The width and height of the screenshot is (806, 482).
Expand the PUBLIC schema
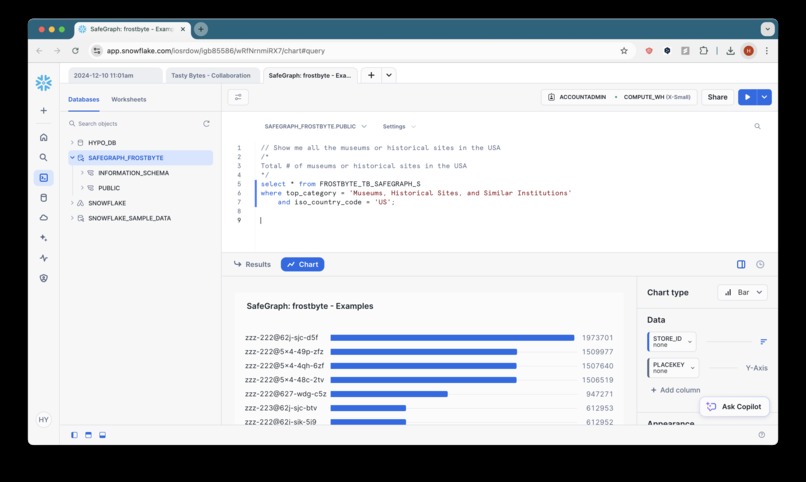82,188
